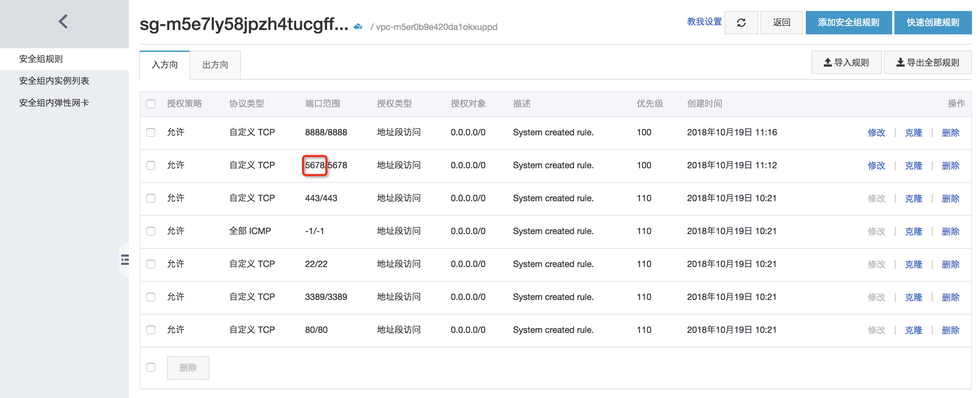Click 克隆 for the 3389/3389 rule
The width and height of the screenshot is (980, 398).
point(913,297)
